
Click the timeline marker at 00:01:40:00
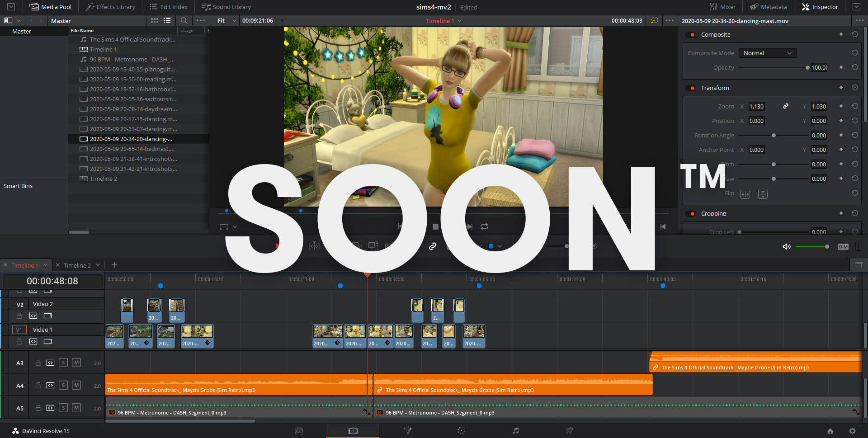point(663,286)
